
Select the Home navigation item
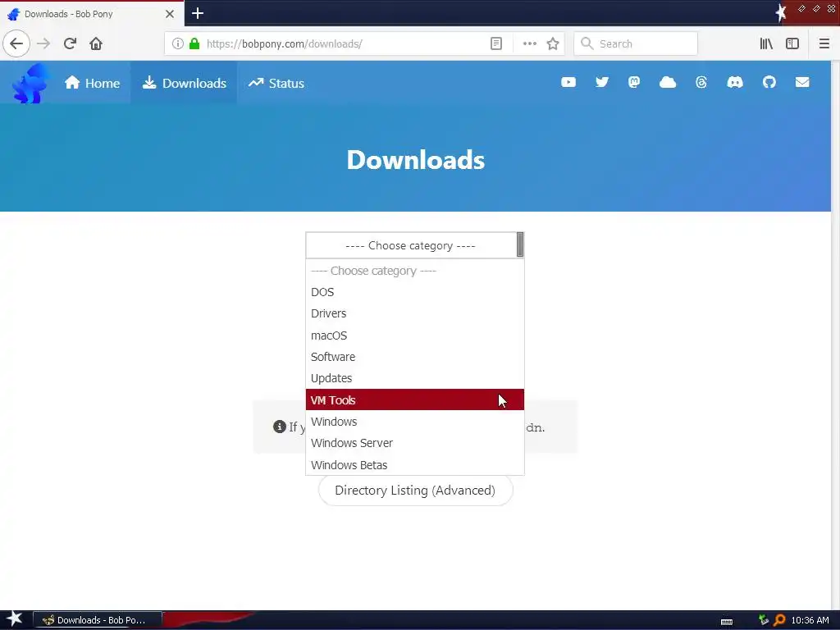click(92, 83)
